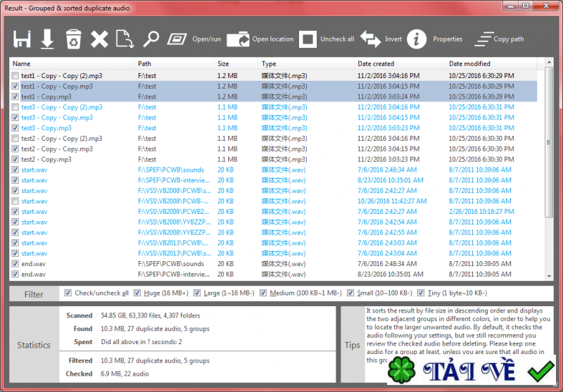563x392 pixels.
Task: Click the list scrollbar down arrow
Action: pos(549,276)
